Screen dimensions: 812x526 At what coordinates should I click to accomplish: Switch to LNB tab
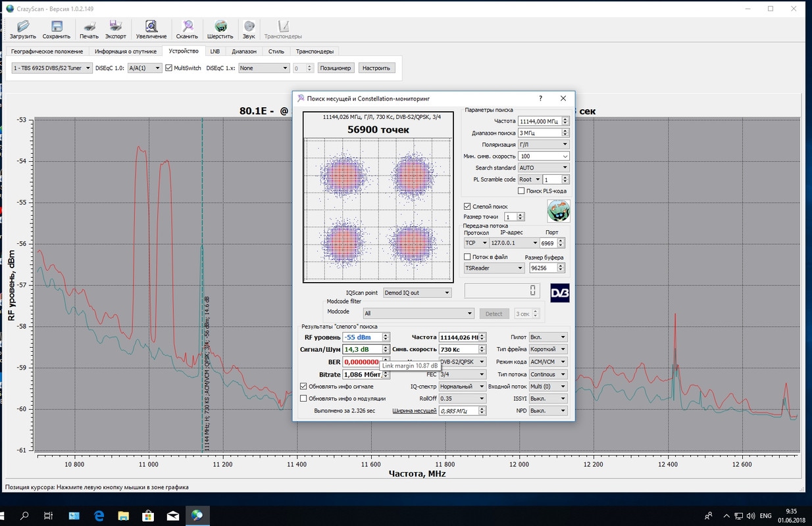click(215, 51)
